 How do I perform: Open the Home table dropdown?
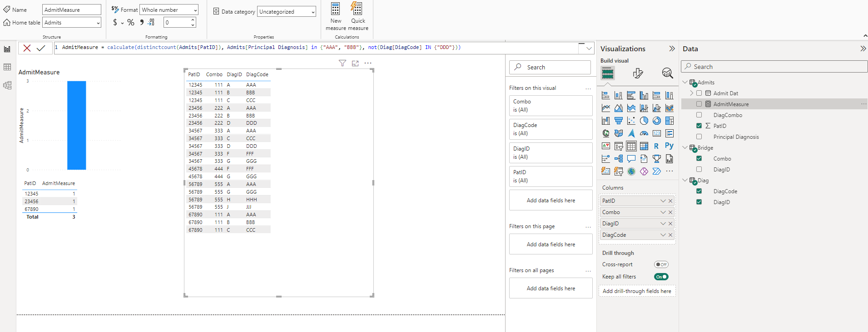(72, 22)
